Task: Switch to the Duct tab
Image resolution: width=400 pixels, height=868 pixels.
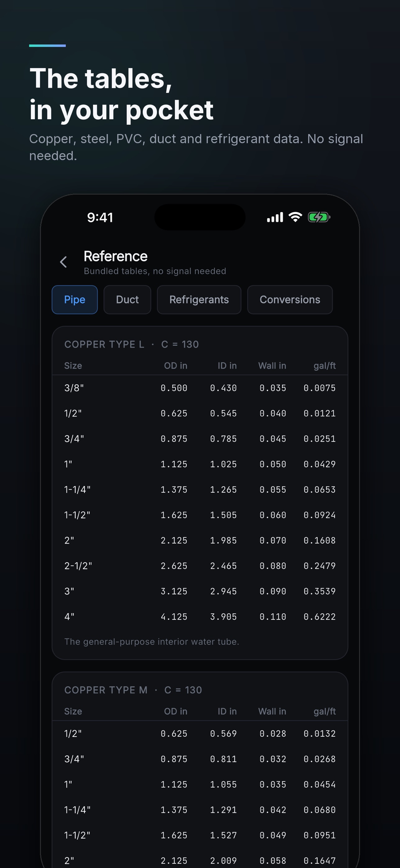Action: pos(127,300)
